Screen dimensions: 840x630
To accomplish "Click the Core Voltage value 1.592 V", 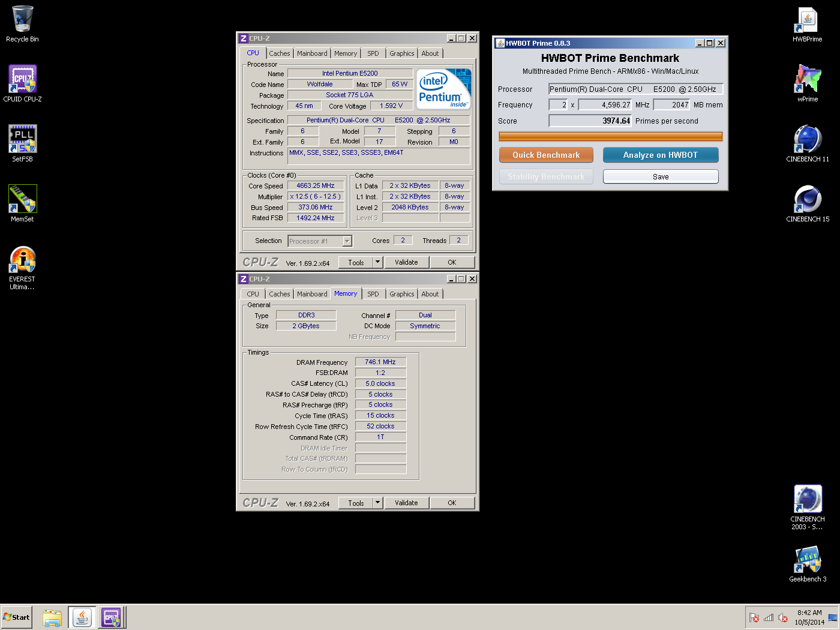I will click(x=391, y=106).
